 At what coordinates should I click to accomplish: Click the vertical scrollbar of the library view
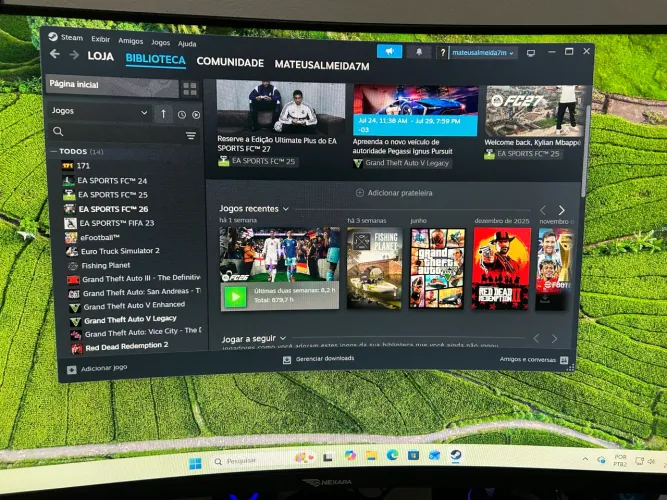[x=585, y=151]
